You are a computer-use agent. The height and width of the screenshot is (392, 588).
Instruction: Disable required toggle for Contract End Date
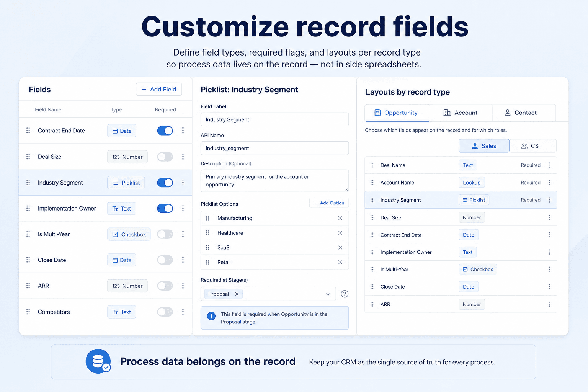coord(165,131)
